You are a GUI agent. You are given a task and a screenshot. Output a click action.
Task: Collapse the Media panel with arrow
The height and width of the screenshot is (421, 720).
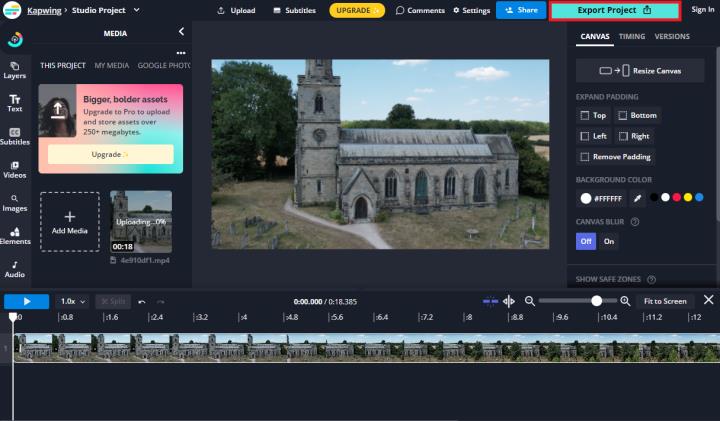pos(181,31)
